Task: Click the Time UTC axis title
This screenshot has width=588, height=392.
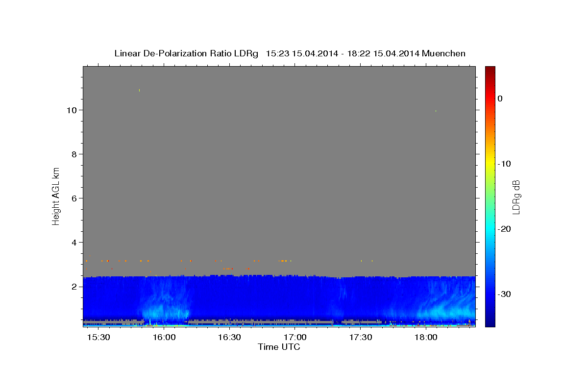Action: tap(279, 347)
